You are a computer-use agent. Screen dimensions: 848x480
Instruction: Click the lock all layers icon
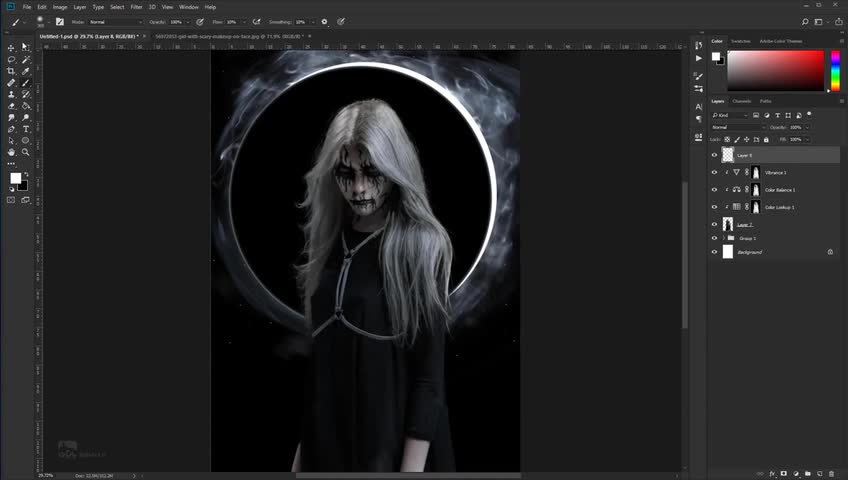point(767,138)
